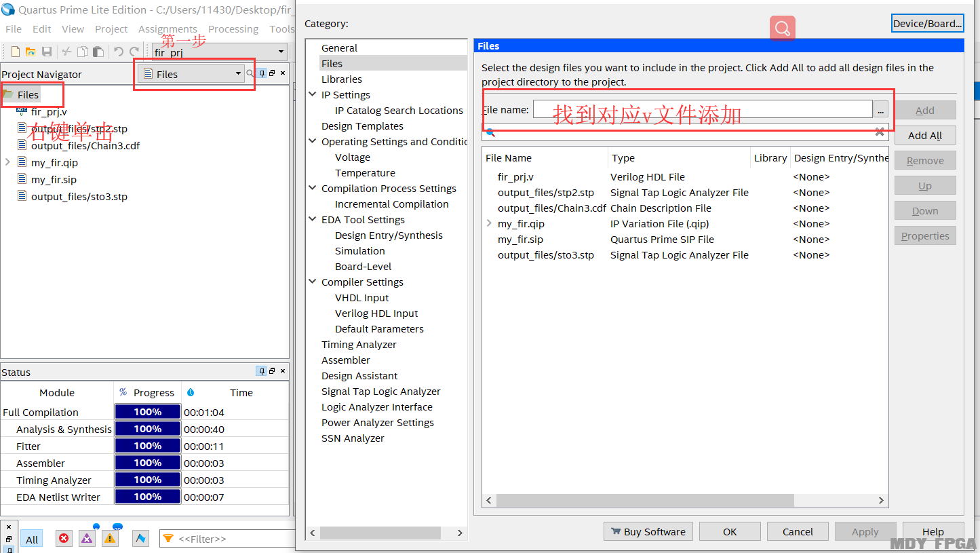The width and height of the screenshot is (980, 553).
Task: Click the search magnifier in Project Navigator
Action: click(250, 73)
